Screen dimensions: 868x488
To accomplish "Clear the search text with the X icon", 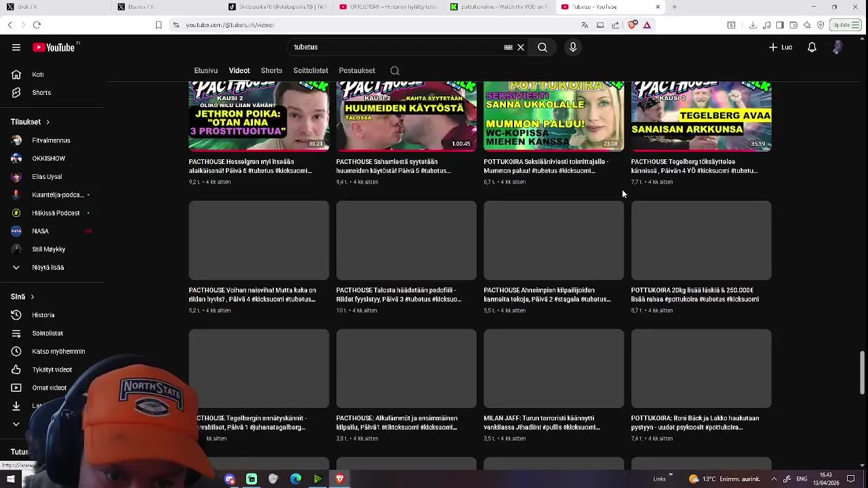I will (x=521, y=47).
